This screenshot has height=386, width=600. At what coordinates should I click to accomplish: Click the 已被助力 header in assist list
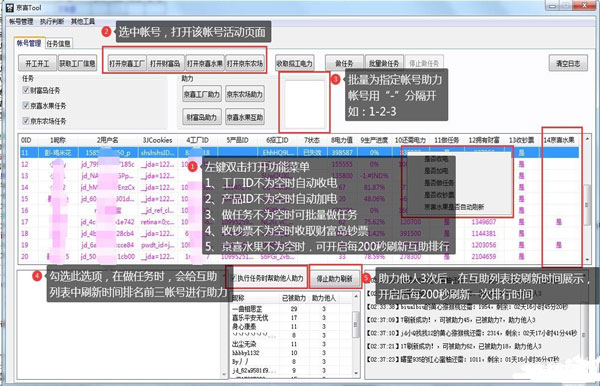293,298
